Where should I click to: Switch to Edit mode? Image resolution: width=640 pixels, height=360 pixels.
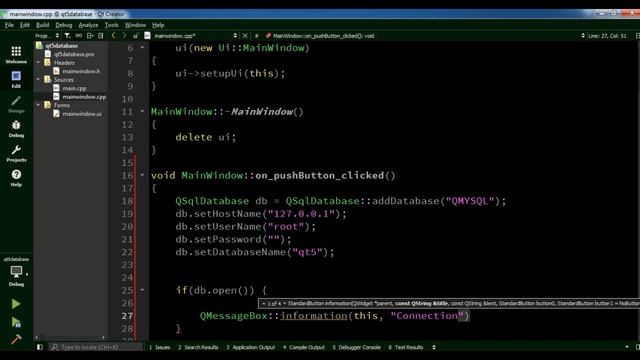(16, 79)
